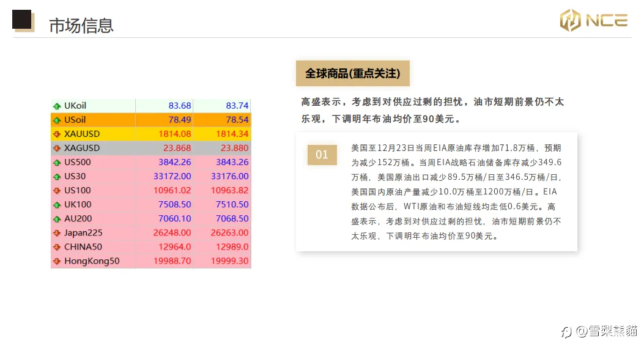This screenshot has height=354, width=644.
Task: Click the 01 number badge
Action: (x=322, y=155)
